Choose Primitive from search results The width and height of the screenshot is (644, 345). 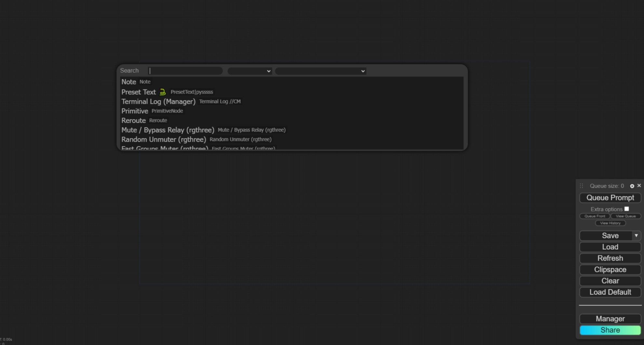coord(135,111)
